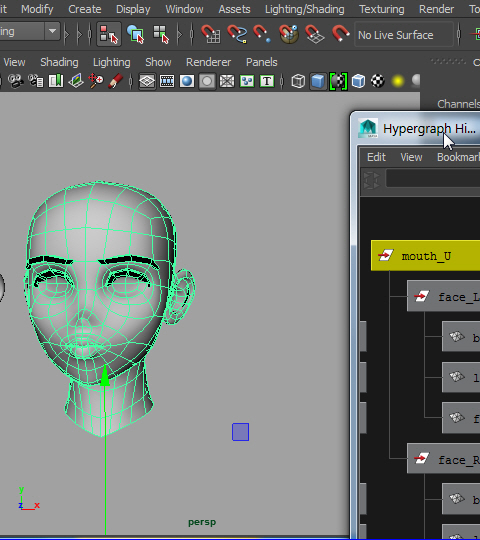Click the blue square planar manipulator handle

click(240, 432)
